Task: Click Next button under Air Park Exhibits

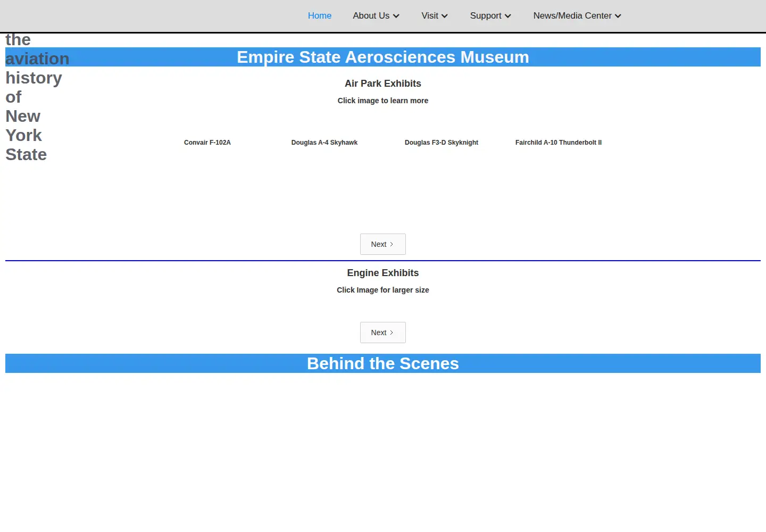Action: [383, 244]
